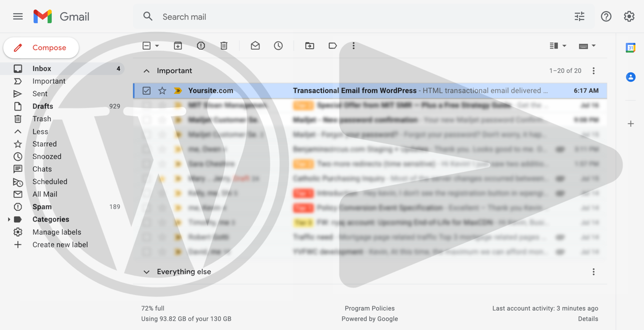Toggle the select-all messages checkbox
Image resolution: width=644 pixels, height=330 pixels.
point(147,46)
